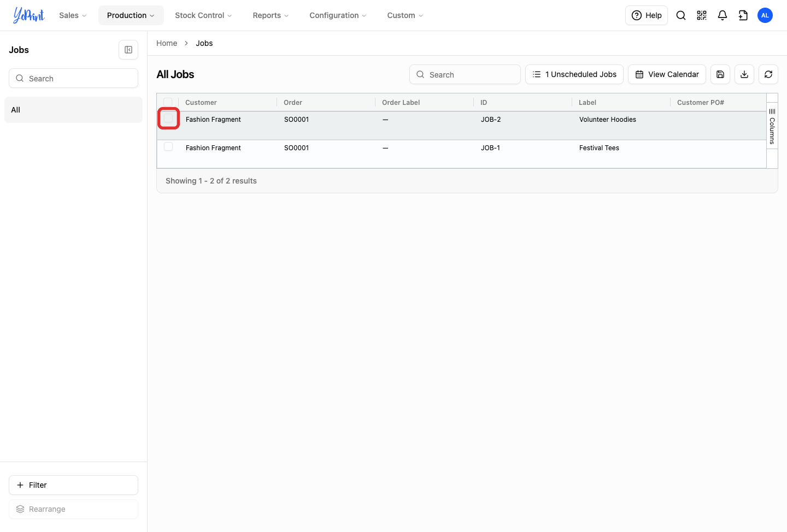
Task: Open the Columns side panel
Action: tap(772, 126)
